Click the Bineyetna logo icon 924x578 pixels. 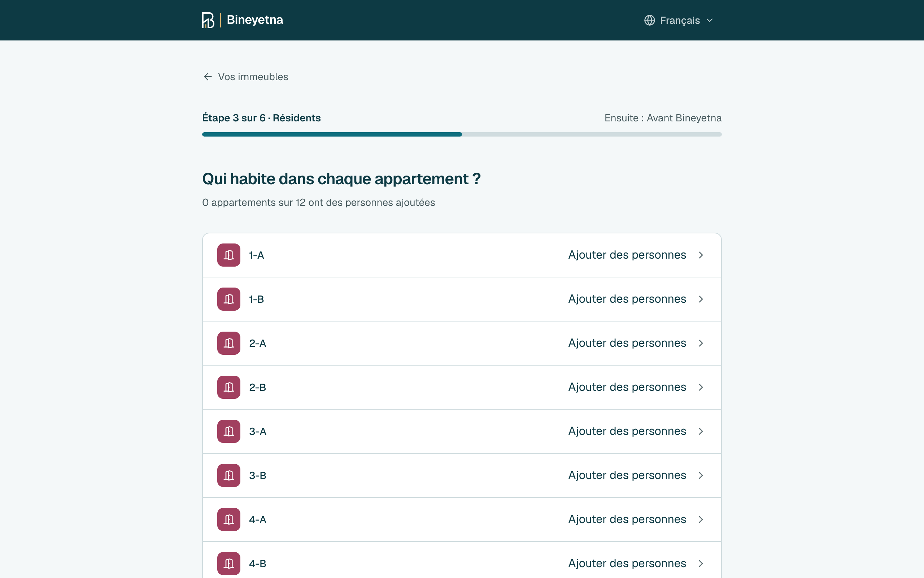point(208,20)
